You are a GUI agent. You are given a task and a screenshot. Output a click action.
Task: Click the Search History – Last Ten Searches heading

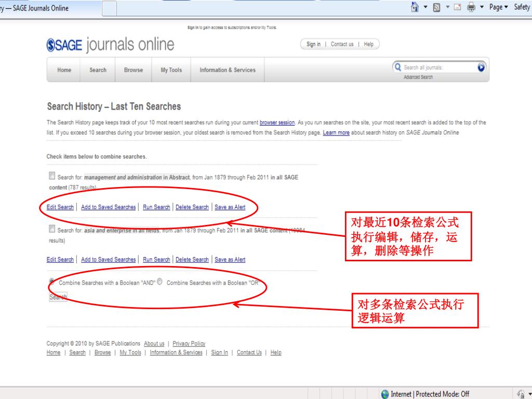tap(114, 107)
